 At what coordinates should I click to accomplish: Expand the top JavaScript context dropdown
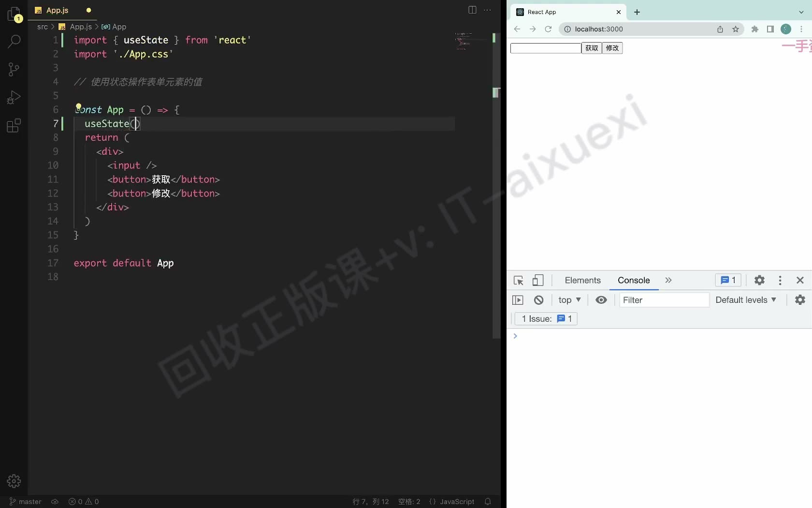(569, 300)
